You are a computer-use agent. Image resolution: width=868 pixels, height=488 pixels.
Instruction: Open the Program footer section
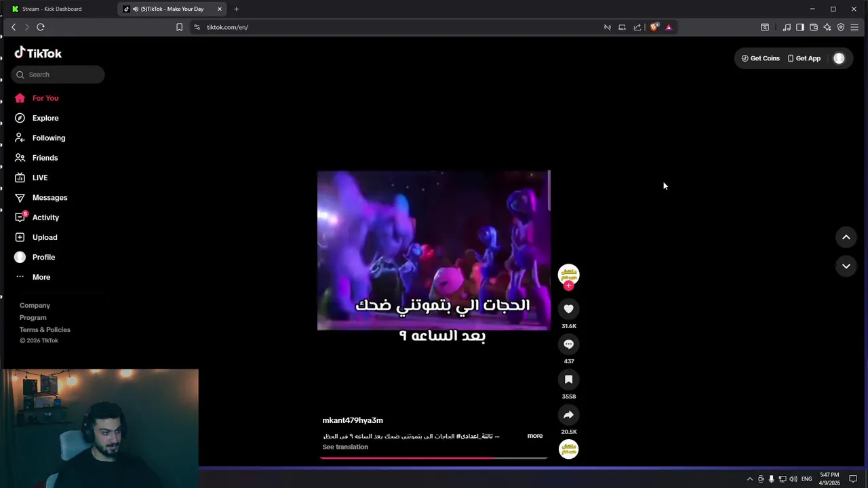[33, 318]
